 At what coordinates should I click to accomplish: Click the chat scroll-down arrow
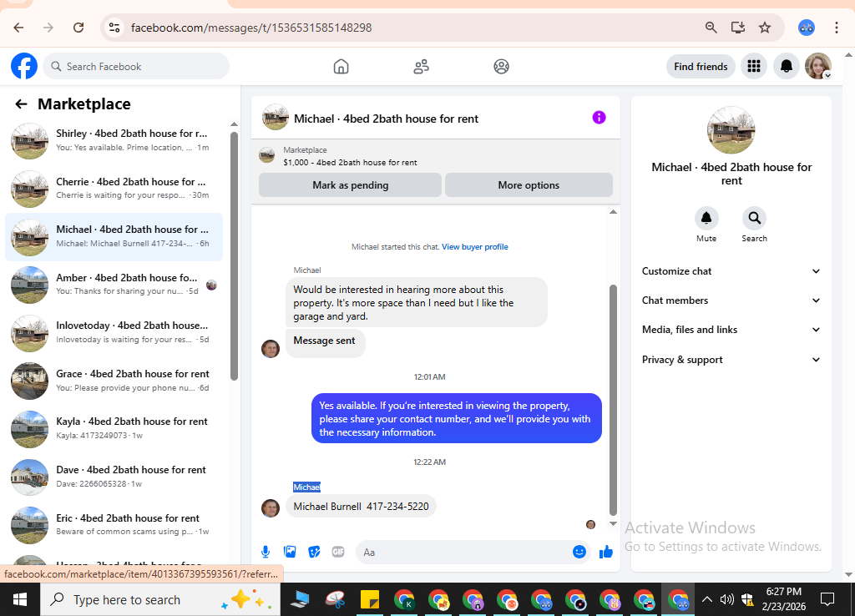613,524
